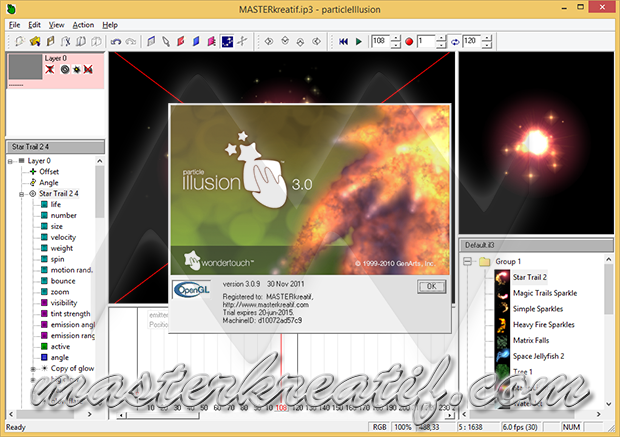Click OK in the About dialog

pyautogui.click(x=431, y=286)
